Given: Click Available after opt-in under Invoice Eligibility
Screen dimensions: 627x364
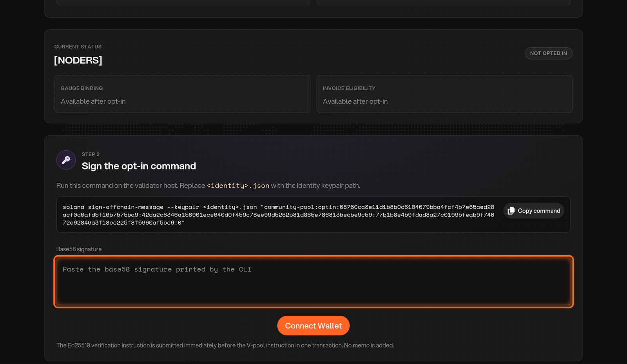Looking at the screenshot, I should click(x=355, y=101).
